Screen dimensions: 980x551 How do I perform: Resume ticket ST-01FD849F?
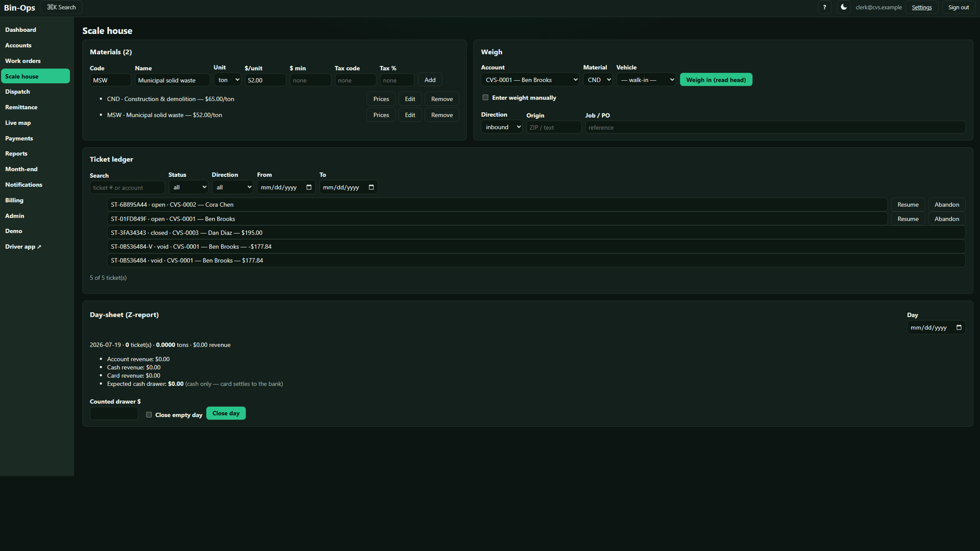(908, 219)
